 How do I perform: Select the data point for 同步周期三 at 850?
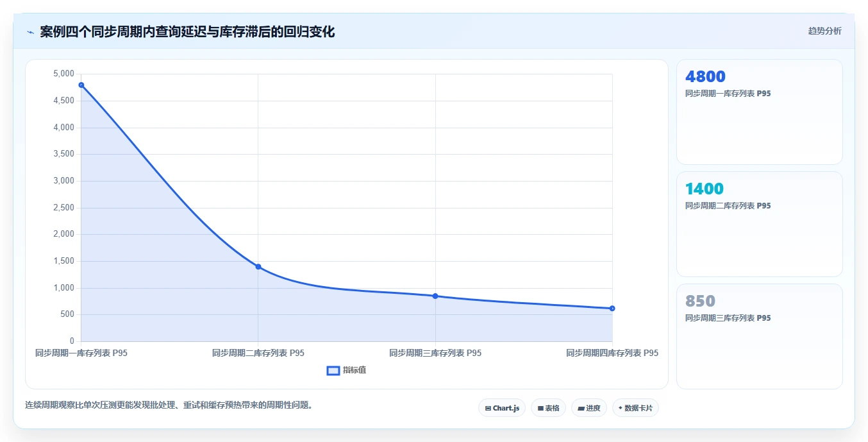click(435, 296)
